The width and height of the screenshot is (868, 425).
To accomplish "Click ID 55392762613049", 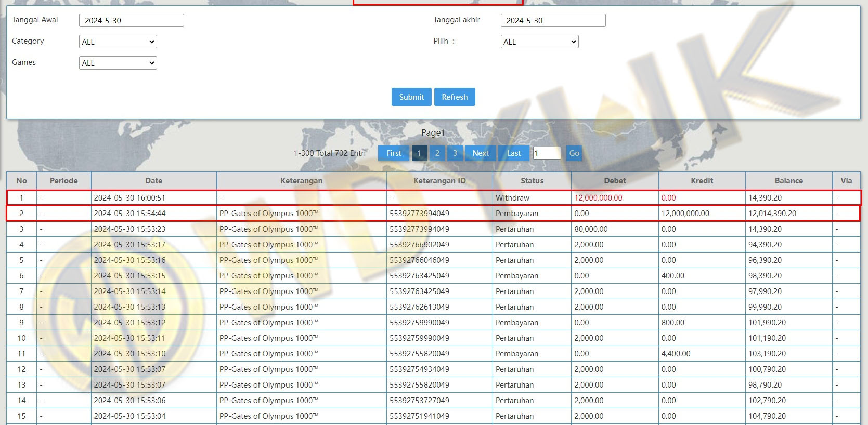I will pyautogui.click(x=419, y=307).
